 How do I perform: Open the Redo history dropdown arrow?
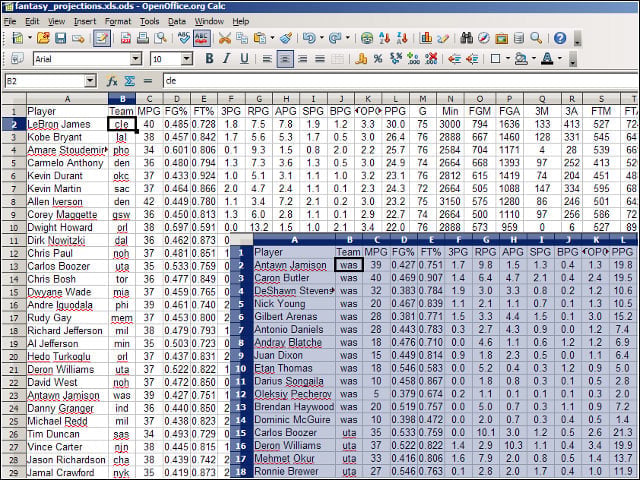(348, 38)
